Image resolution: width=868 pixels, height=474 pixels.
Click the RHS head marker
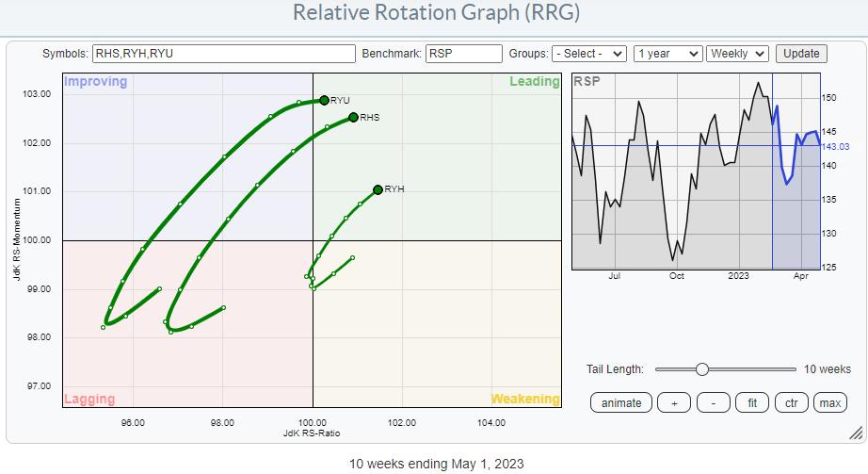pyautogui.click(x=353, y=117)
